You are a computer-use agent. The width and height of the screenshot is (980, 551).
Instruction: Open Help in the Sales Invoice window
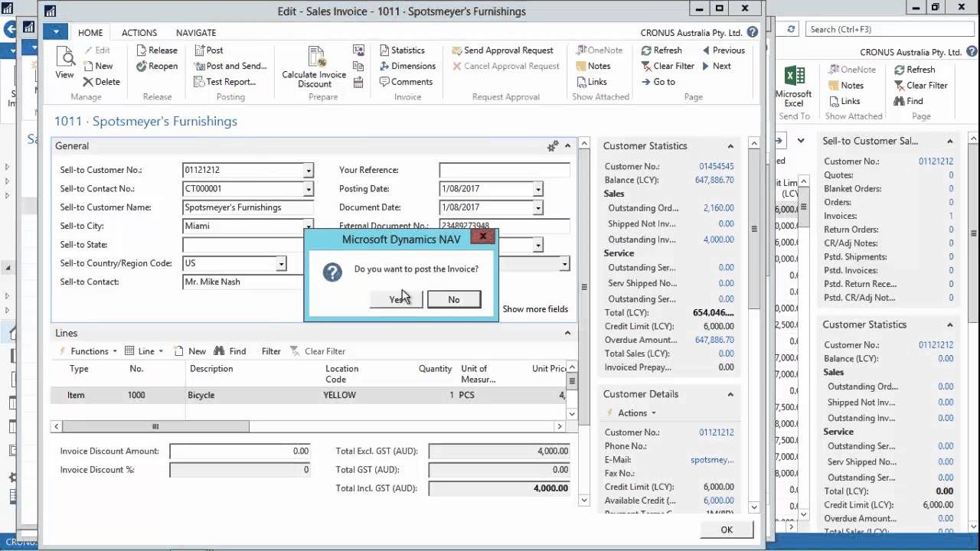click(x=753, y=33)
